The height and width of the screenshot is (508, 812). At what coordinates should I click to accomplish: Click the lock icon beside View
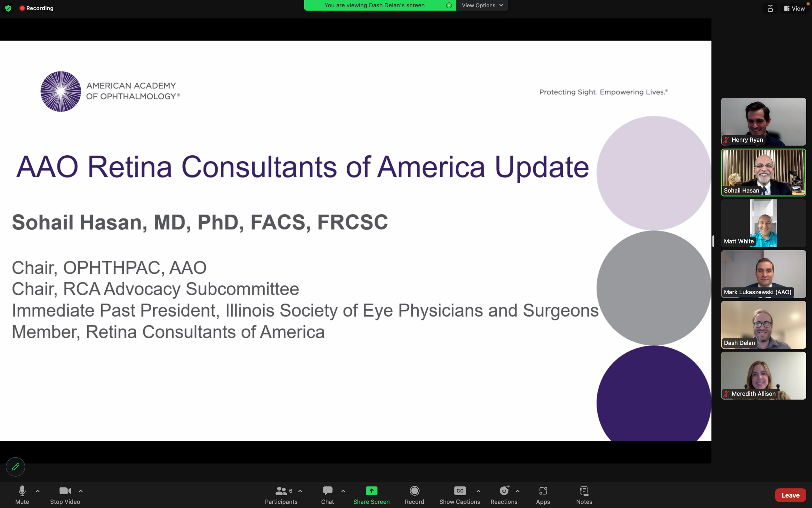(x=770, y=8)
